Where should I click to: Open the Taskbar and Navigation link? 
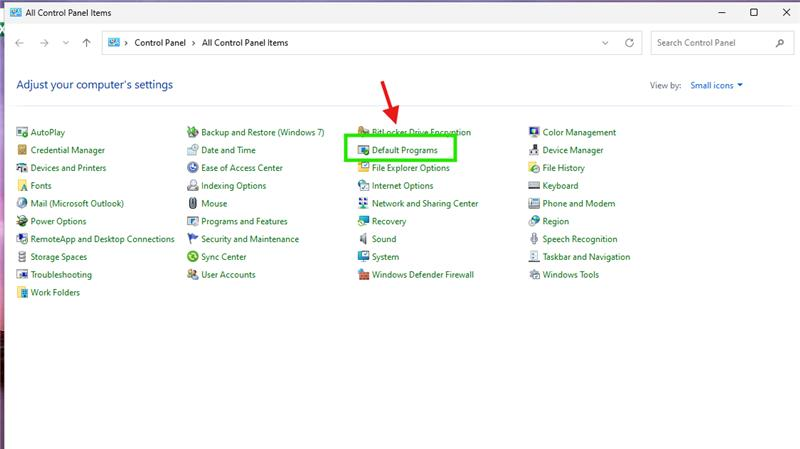[586, 257]
